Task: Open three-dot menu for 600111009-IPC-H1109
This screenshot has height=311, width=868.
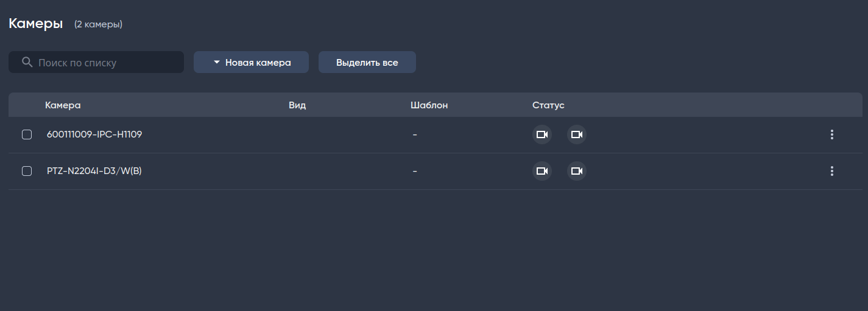Action: pos(831,135)
